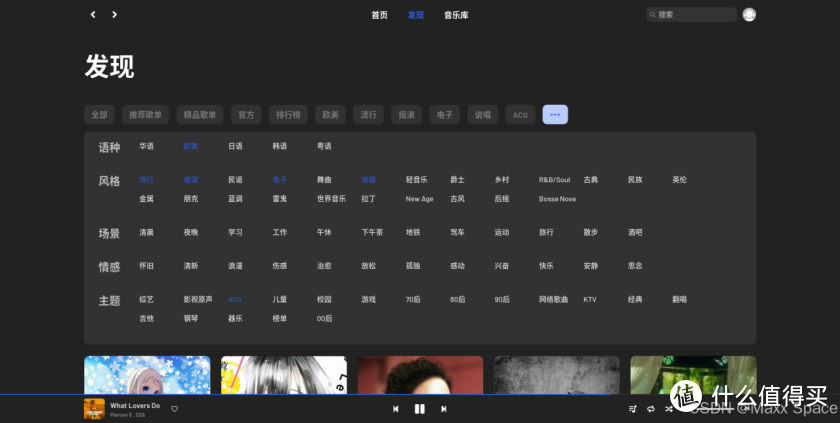Toggle the 钢琴 theme tag

click(191, 318)
